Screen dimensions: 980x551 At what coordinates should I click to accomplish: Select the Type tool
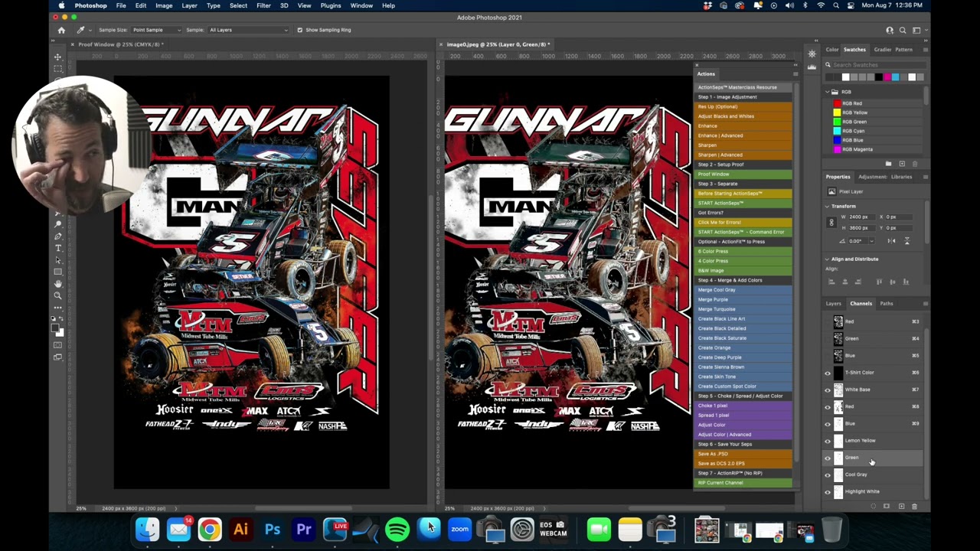coord(58,248)
